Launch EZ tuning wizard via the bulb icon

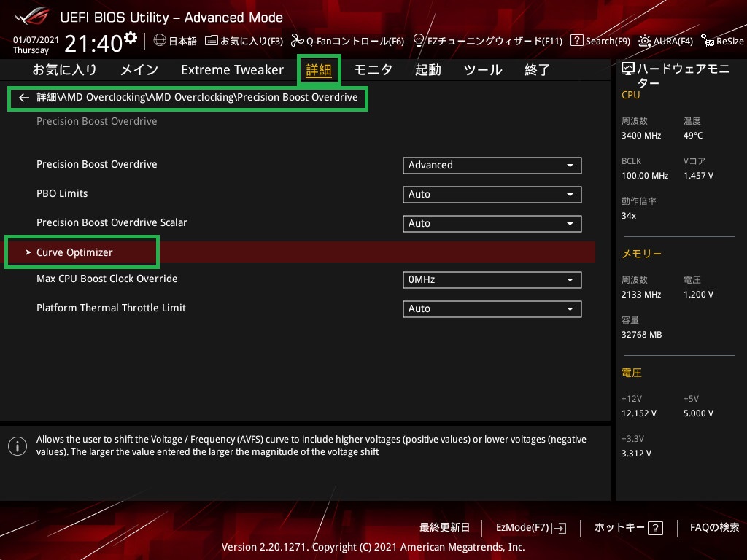418,41
